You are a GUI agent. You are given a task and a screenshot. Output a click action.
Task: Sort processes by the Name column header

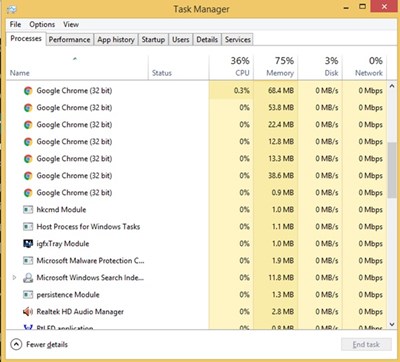pyautogui.click(x=77, y=67)
